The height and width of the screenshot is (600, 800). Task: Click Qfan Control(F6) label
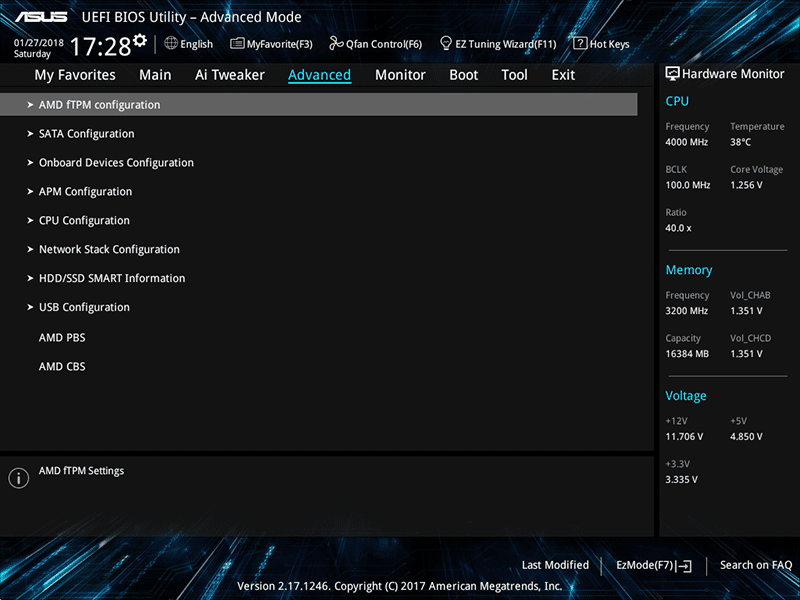[384, 44]
